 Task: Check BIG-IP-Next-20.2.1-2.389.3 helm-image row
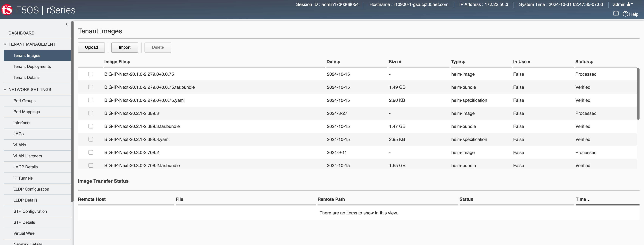pos(91,113)
